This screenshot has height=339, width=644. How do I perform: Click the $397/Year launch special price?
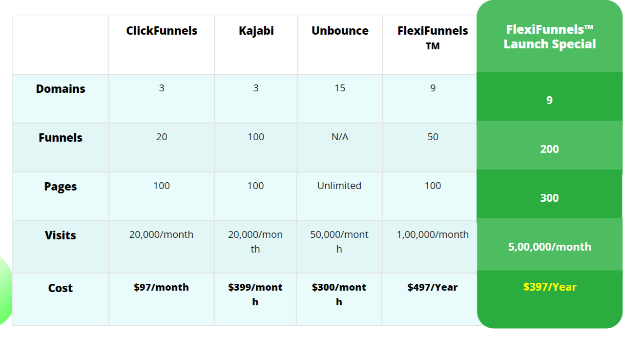[550, 287]
